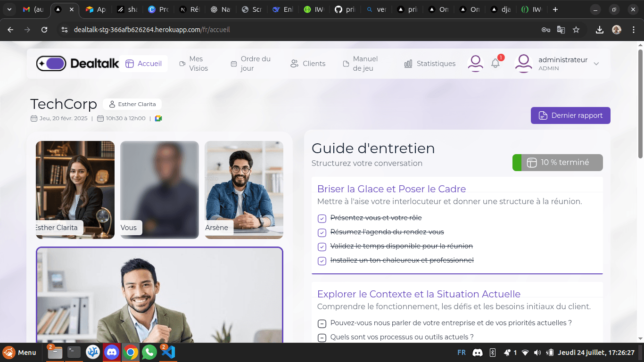Open Chrome's three-dot menu

[x=634, y=29]
